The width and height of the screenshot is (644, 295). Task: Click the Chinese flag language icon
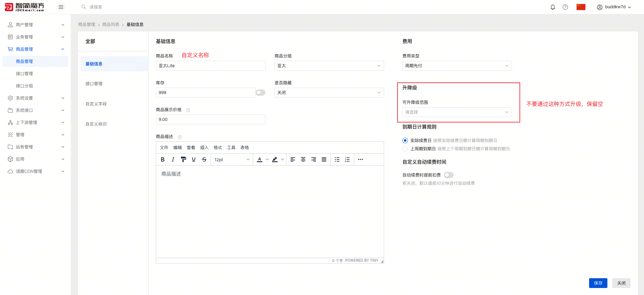pos(581,7)
